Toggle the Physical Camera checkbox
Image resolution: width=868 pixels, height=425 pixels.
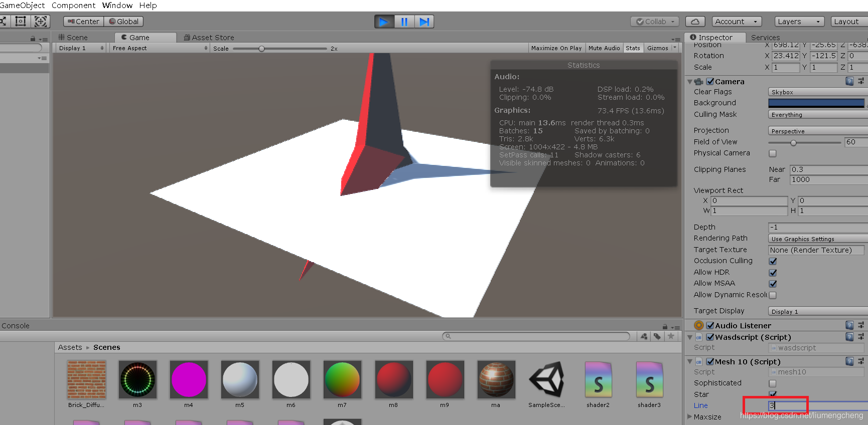773,153
